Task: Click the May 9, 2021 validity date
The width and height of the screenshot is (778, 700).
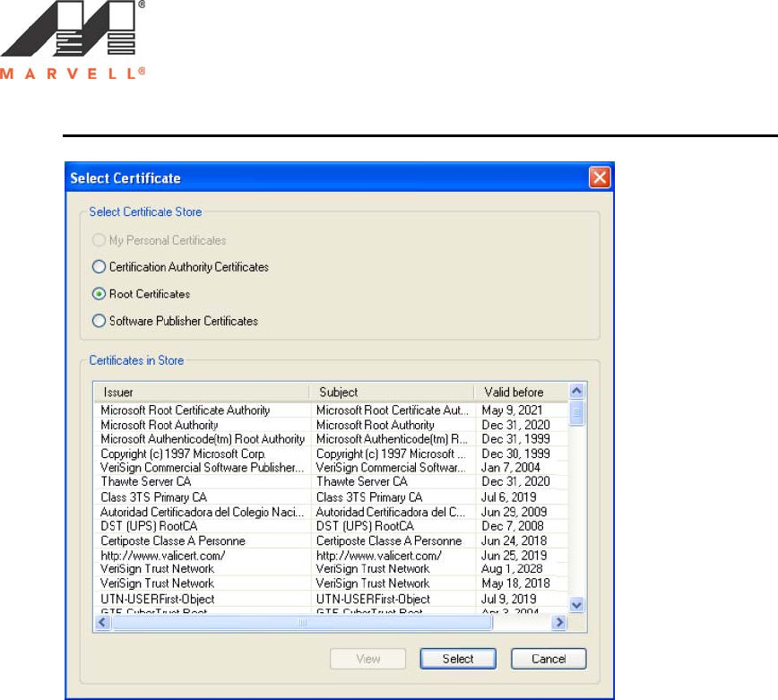Action: (x=512, y=410)
